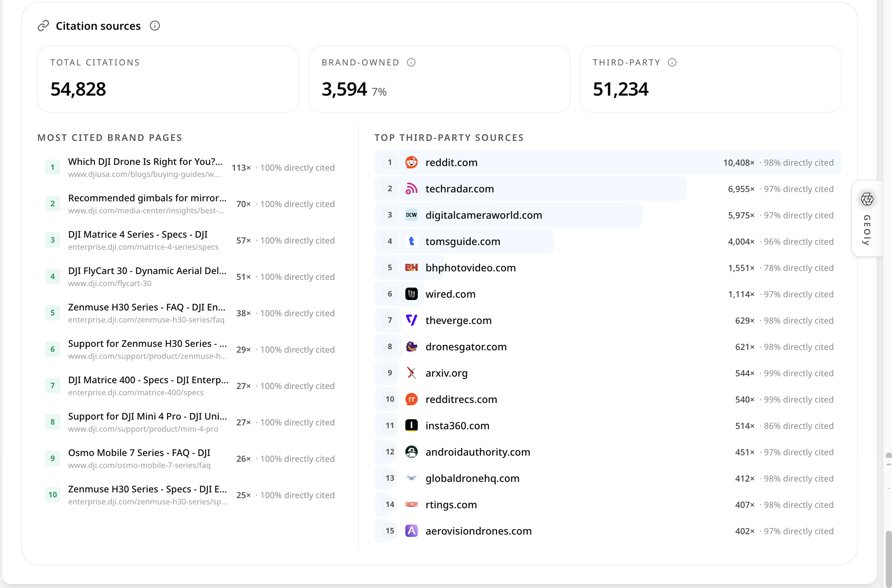Click the tomsguide.com favicon

coord(411,242)
